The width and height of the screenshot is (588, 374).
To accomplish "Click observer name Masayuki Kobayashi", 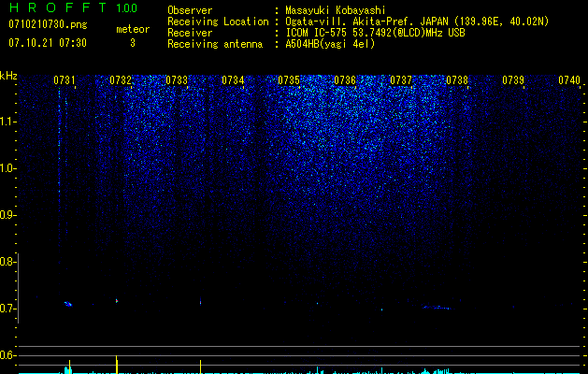I will click(336, 10).
